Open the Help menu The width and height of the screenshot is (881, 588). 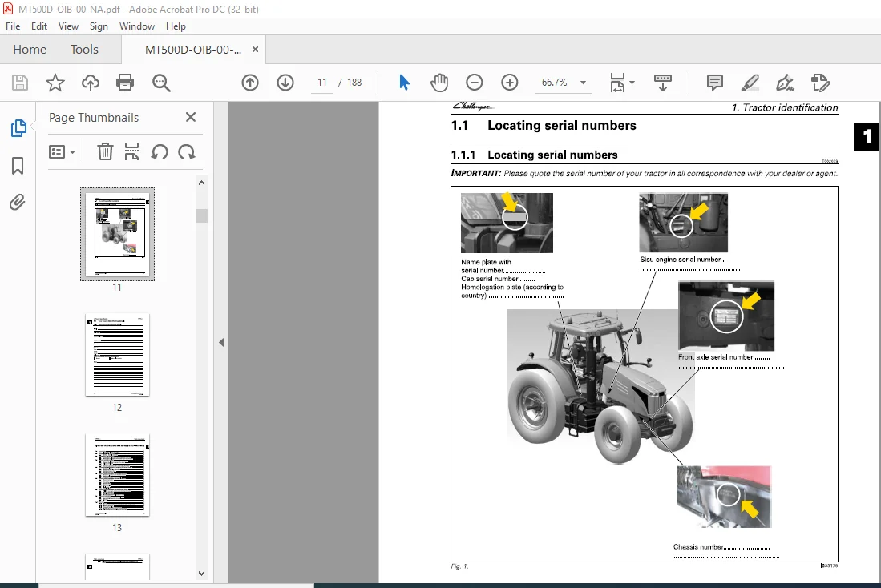click(x=176, y=26)
